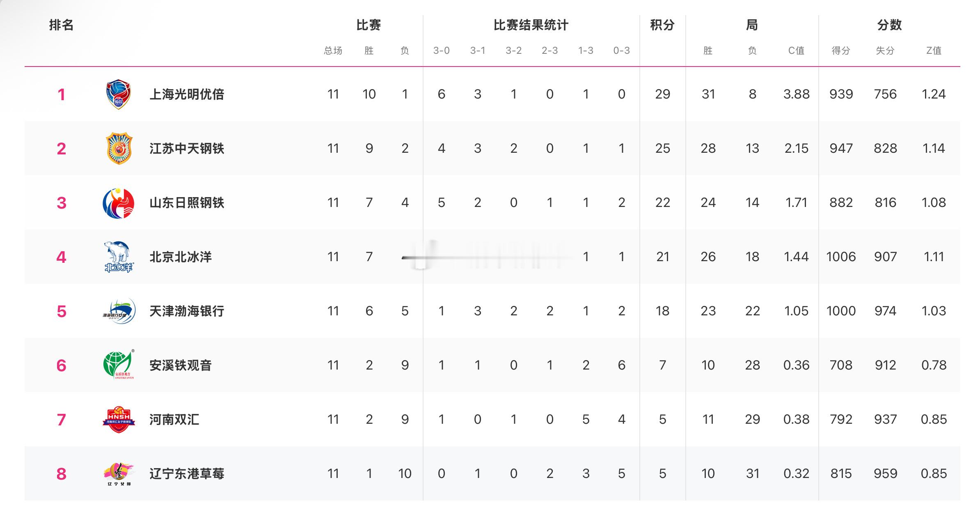This screenshot has height=510, width=980.
Task: Click the Beijing polar bear team logo
Action: coord(119,257)
